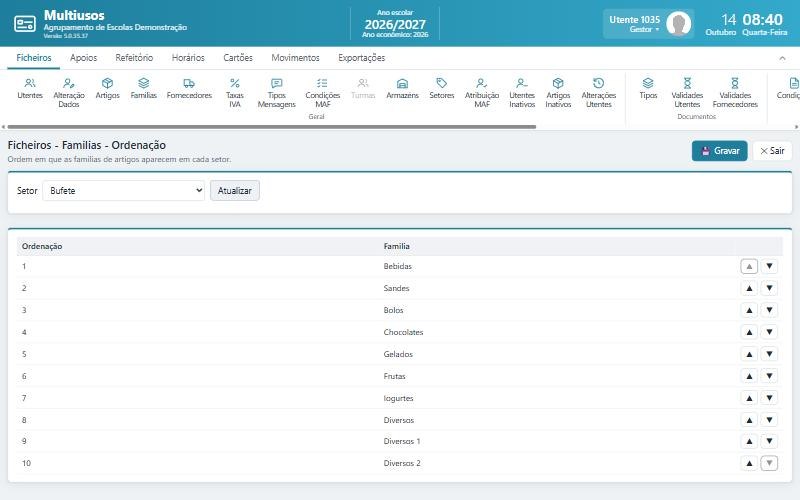
Task: Open Validades Fornecedores icon
Action: [x=735, y=92]
